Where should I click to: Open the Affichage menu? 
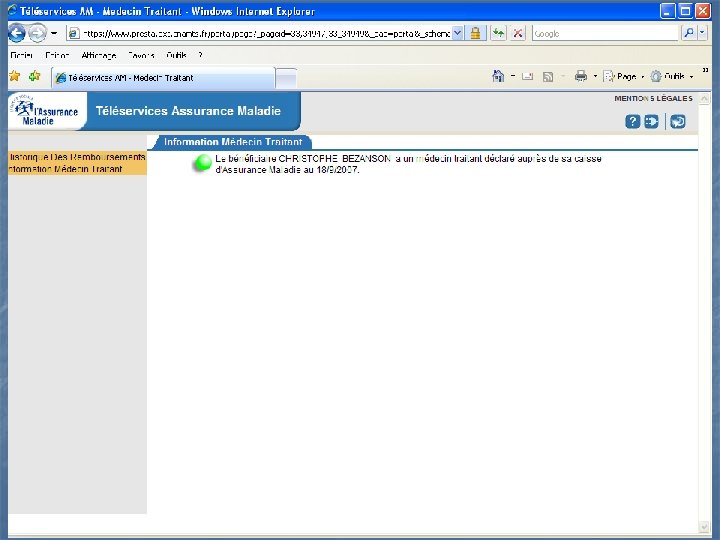pos(99,55)
